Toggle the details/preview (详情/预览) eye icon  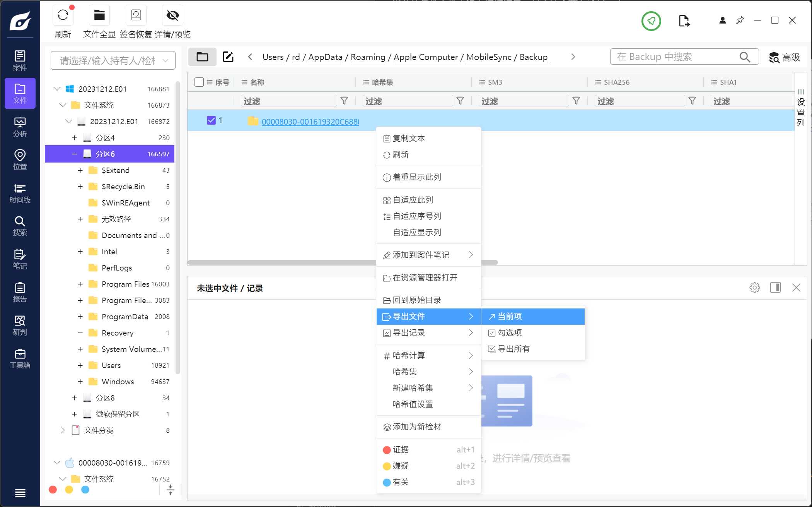(x=172, y=15)
